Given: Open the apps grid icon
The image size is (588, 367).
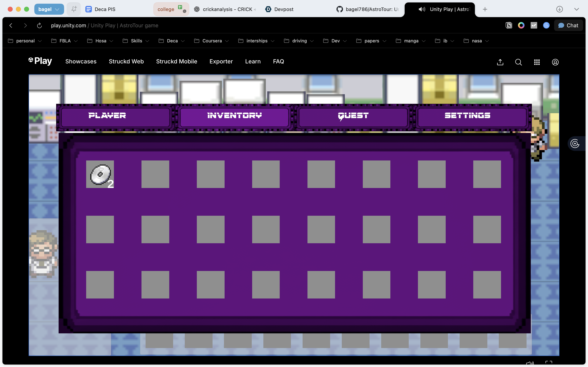Looking at the screenshot, I should point(537,62).
